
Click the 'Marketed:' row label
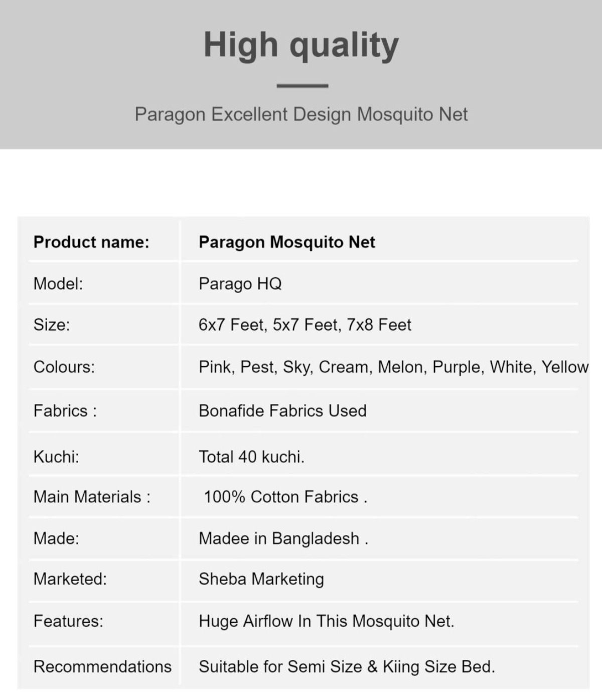pos(70,579)
